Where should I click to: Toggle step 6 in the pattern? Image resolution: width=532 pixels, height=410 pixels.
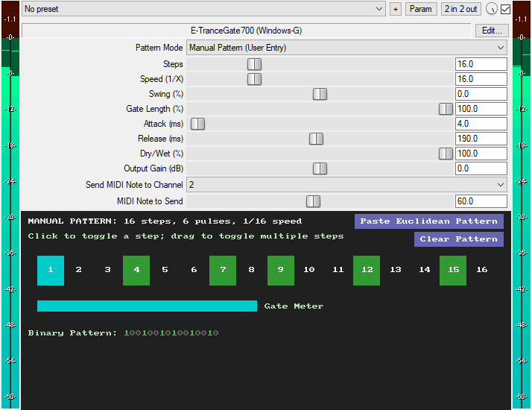pos(194,271)
